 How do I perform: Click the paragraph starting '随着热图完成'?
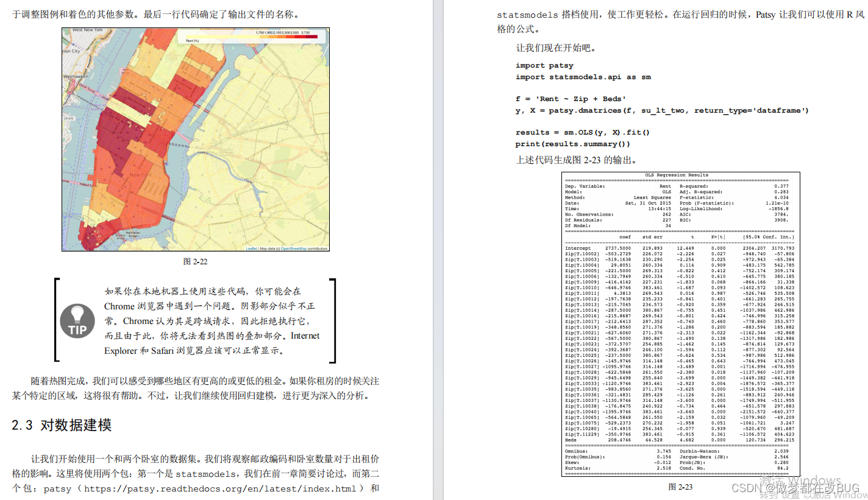click(196, 389)
